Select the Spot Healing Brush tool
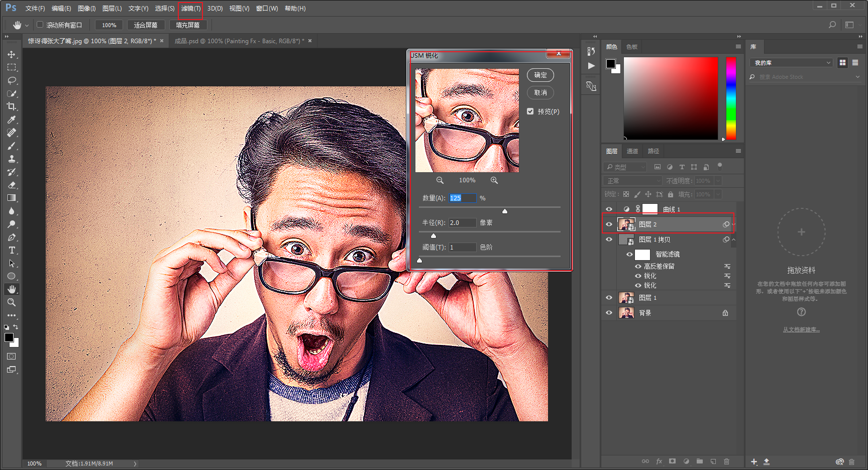This screenshot has width=868, height=470. [12, 133]
